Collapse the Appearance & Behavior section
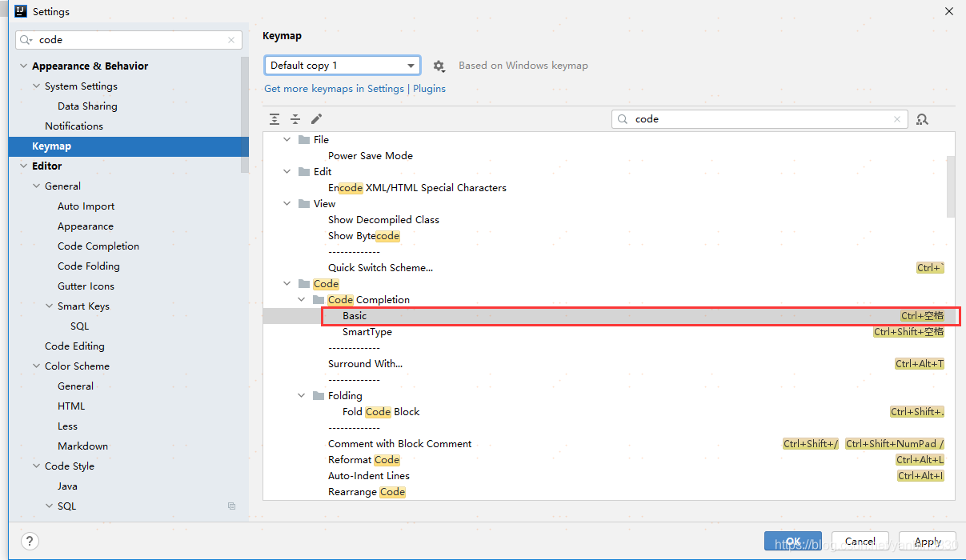The image size is (966, 560). click(22, 66)
